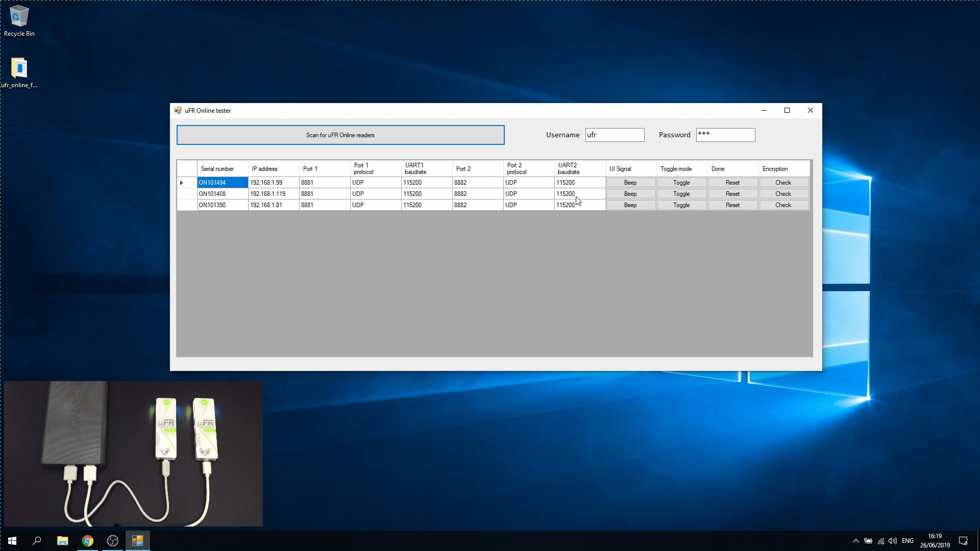The width and height of the screenshot is (980, 551).
Task: Beep the ON101390 reader
Action: coord(630,205)
